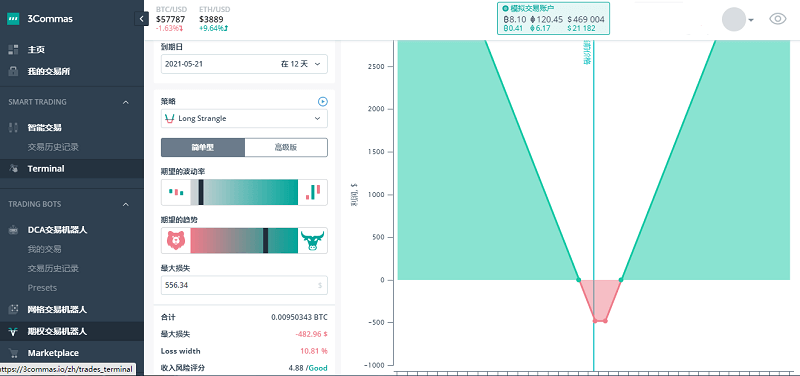Click the bull icon on trend selector
Image resolution: width=800 pixels, height=376 pixels.
[x=312, y=240]
